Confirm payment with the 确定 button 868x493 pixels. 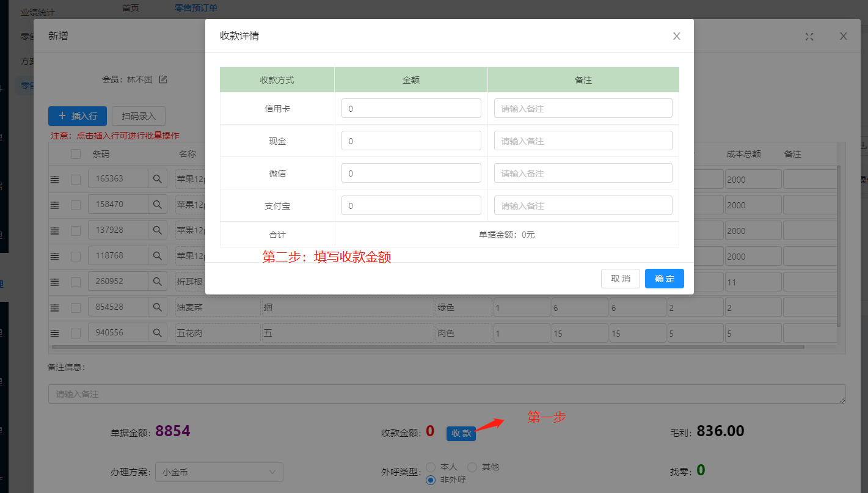coord(665,279)
